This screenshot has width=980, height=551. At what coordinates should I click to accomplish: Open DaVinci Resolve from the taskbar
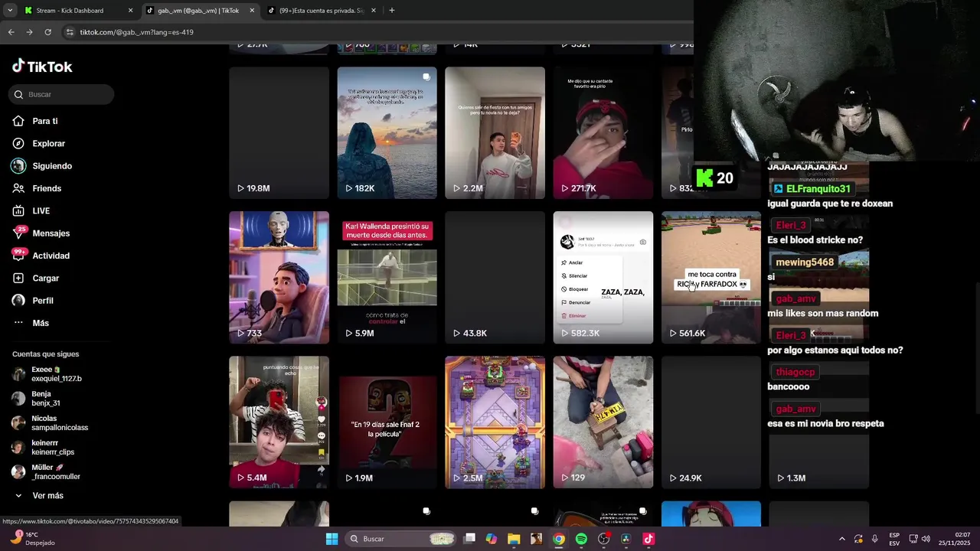[626, 539]
